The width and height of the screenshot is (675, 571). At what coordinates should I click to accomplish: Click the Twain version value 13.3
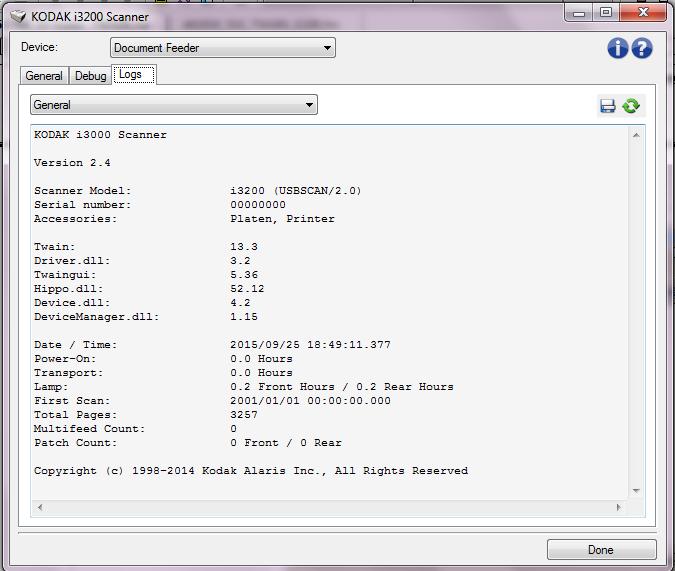pos(244,247)
